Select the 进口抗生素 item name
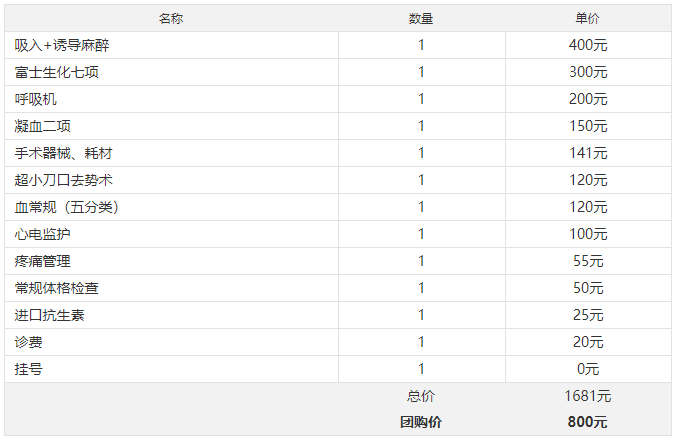 click(49, 315)
